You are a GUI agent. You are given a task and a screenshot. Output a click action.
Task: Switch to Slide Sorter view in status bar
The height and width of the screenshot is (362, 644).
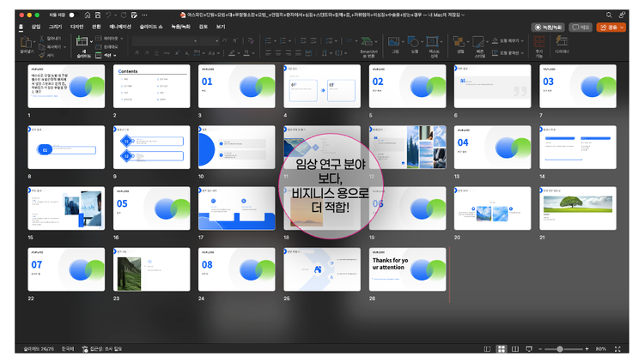pos(501,349)
